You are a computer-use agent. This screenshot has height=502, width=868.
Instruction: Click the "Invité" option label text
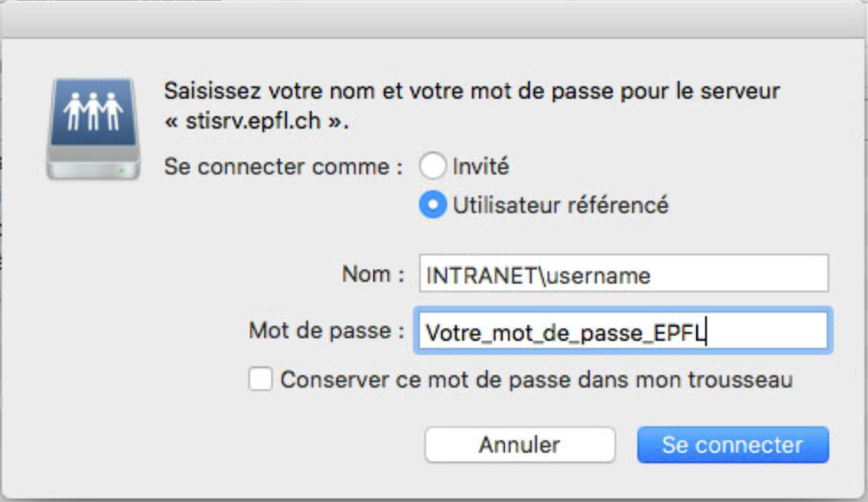point(481,166)
